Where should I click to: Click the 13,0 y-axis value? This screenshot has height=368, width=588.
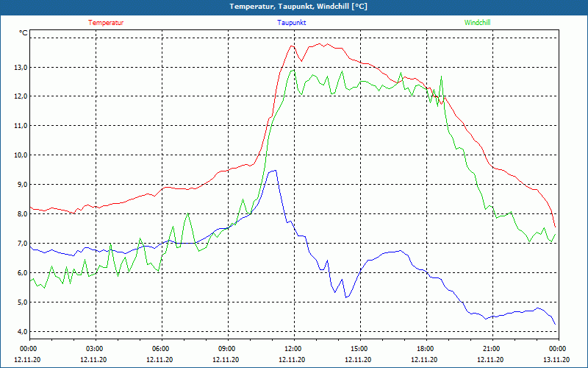pyautogui.click(x=21, y=67)
